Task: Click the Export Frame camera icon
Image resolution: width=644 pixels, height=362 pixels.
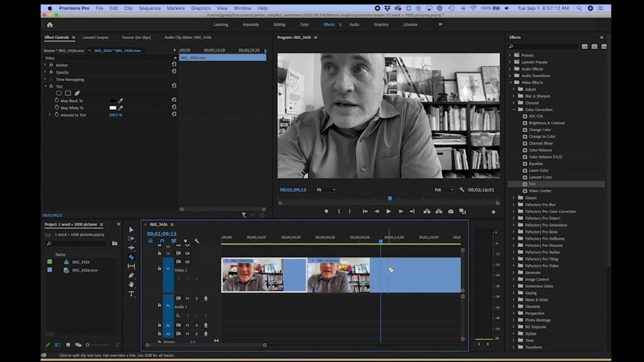Action: tap(451, 212)
